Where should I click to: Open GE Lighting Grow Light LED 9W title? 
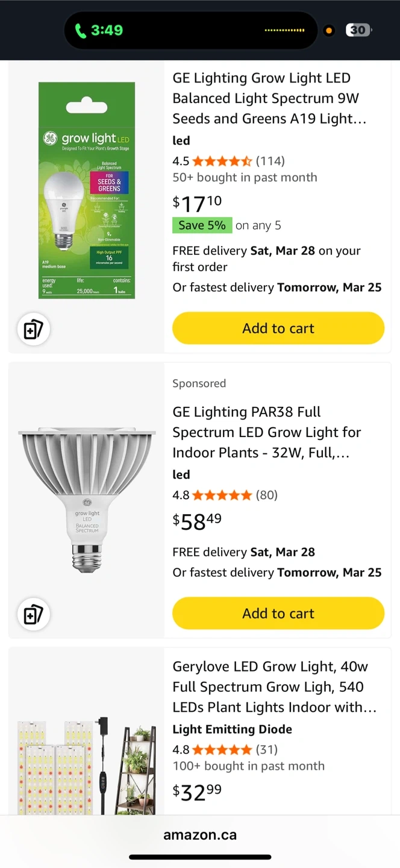(269, 98)
